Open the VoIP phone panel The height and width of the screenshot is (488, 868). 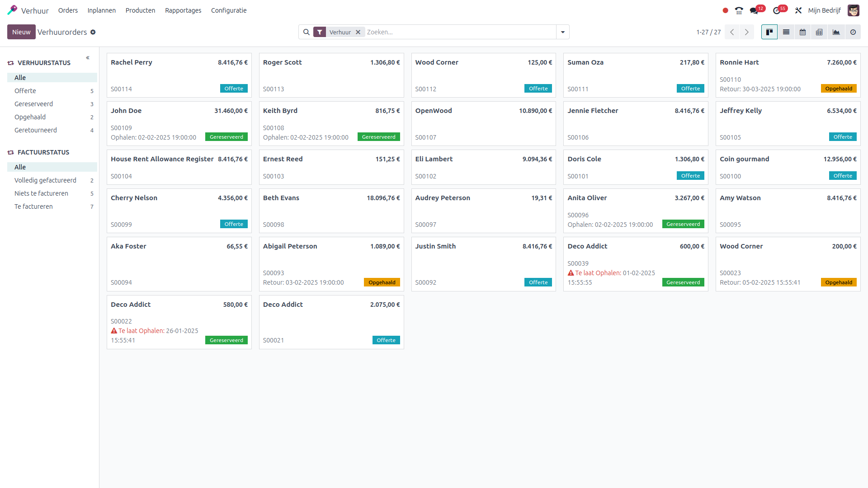tap(739, 9)
